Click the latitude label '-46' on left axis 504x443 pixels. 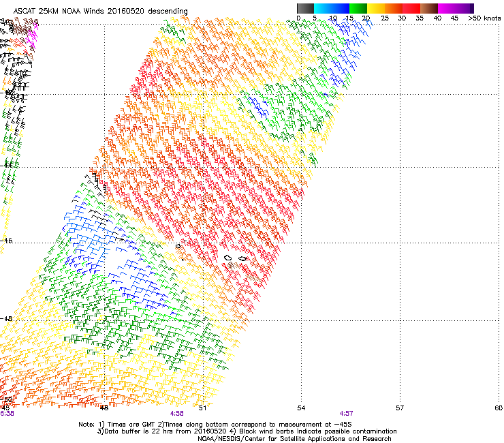point(6,241)
